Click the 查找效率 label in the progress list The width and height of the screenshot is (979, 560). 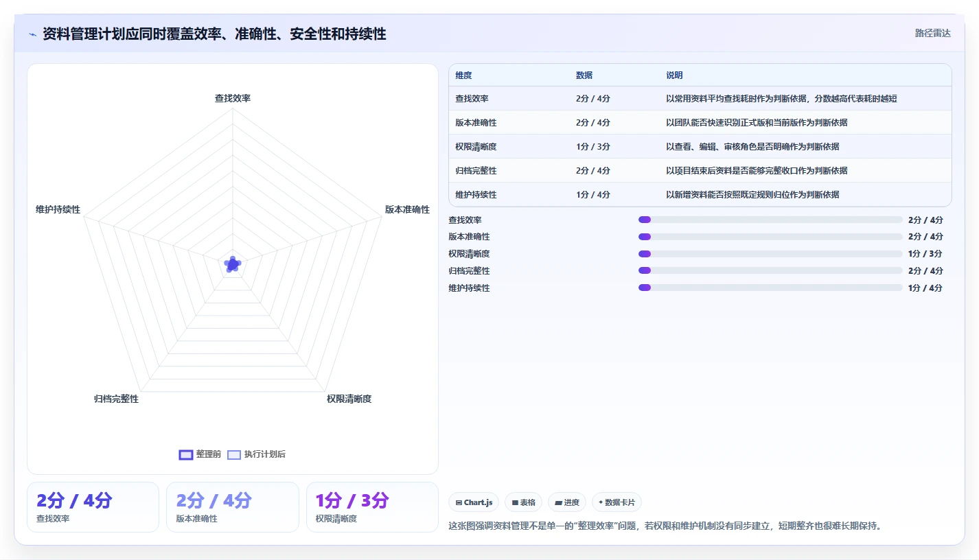coord(465,220)
